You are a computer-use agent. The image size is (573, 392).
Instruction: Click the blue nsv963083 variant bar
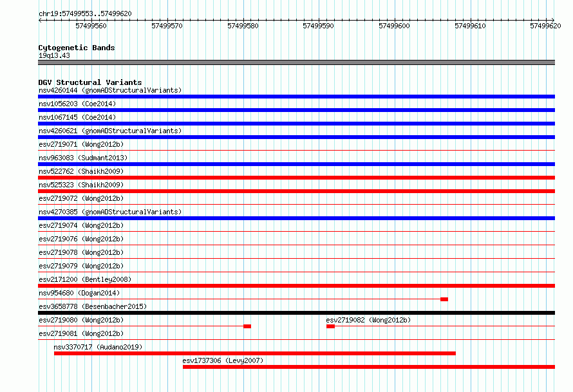point(296,164)
